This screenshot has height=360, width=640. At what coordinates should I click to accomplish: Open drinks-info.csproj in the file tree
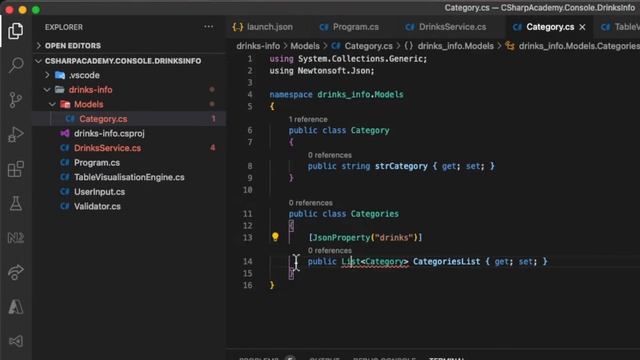[x=109, y=133]
